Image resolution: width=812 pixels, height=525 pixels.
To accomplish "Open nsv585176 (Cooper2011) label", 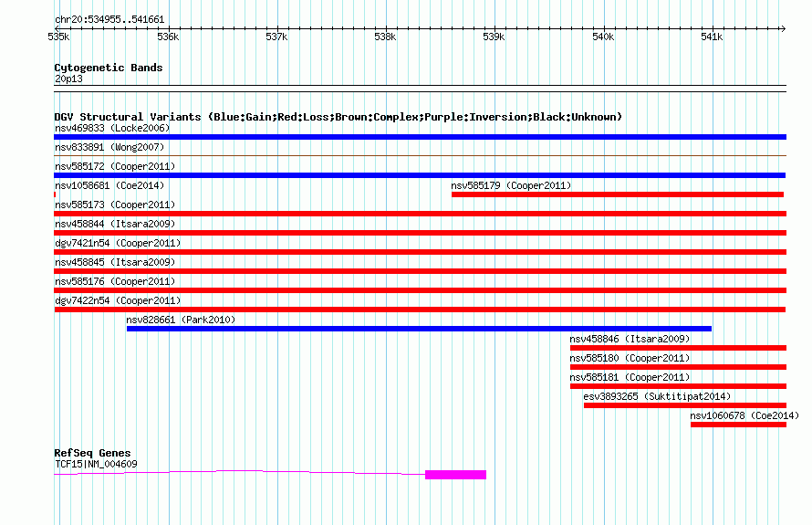I will coord(115,281).
